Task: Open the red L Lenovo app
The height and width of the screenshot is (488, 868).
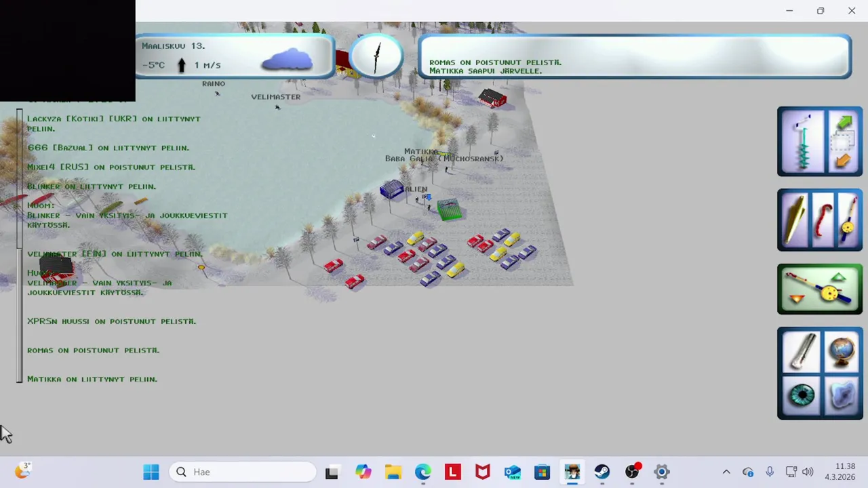Action: [453, 472]
